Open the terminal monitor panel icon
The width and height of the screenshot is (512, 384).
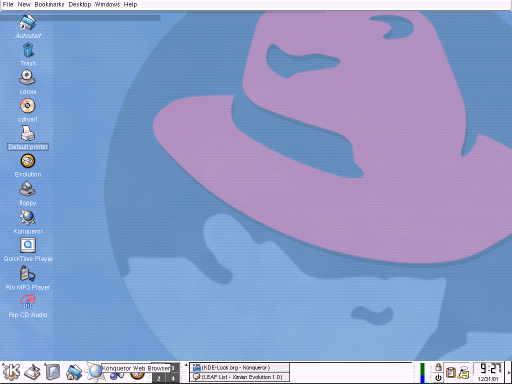(53, 372)
